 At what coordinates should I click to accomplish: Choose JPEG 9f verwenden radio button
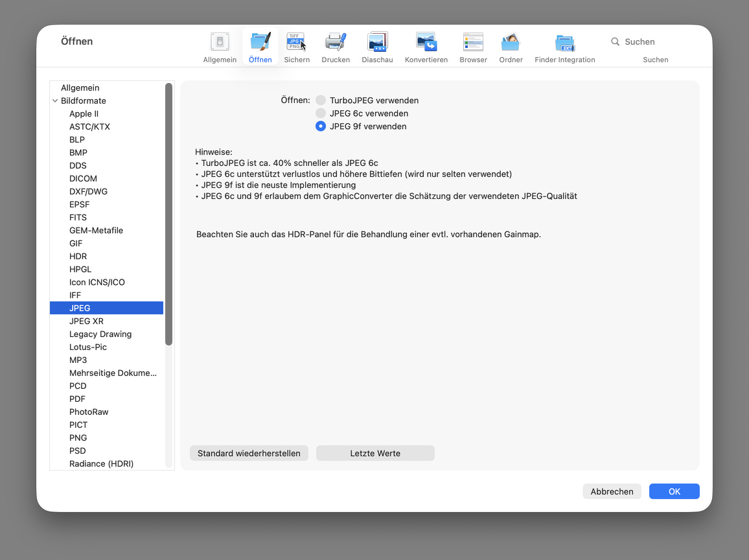pos(321,126)
